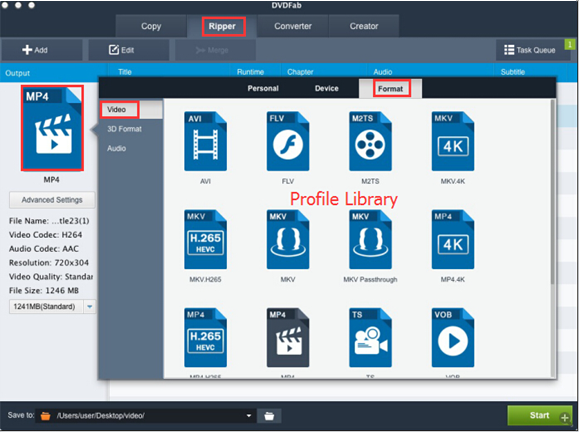Viewport: 579px width, 432px height.
Task: Select the MP4.4K profile icon
Action: [453, 239]
